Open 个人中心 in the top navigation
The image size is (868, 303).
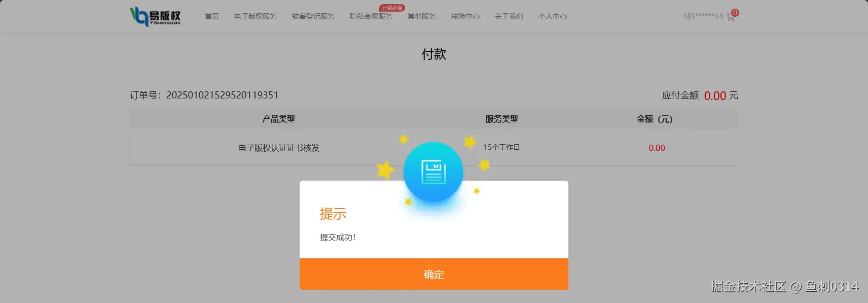tap(553, 16)
